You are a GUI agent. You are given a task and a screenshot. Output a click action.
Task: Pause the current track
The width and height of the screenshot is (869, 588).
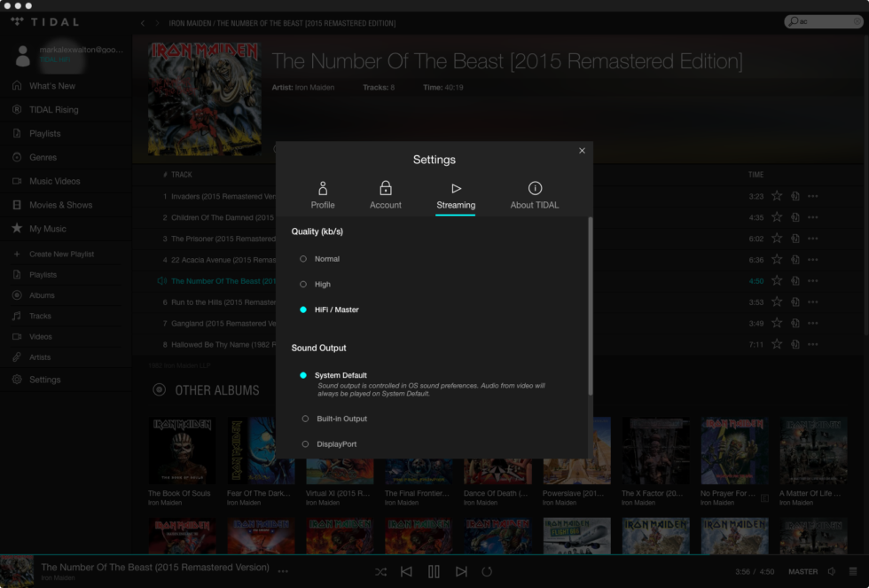click(434, 571)
